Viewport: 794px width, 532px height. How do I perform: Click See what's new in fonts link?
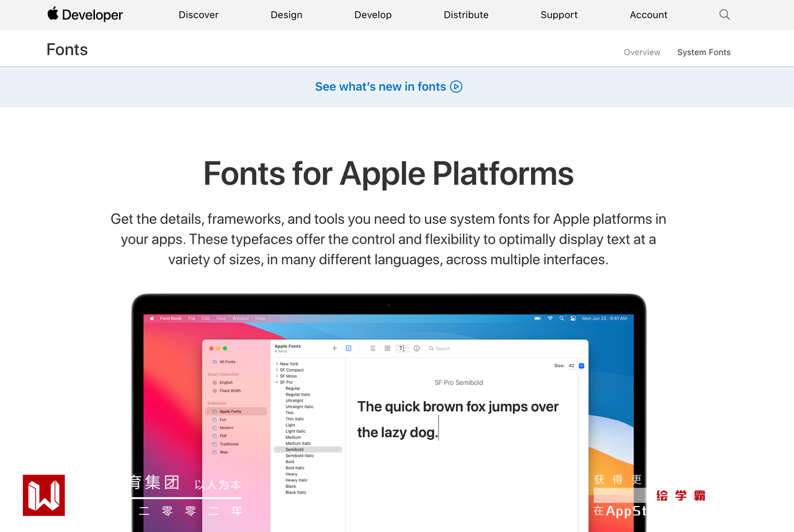[388, 87]
